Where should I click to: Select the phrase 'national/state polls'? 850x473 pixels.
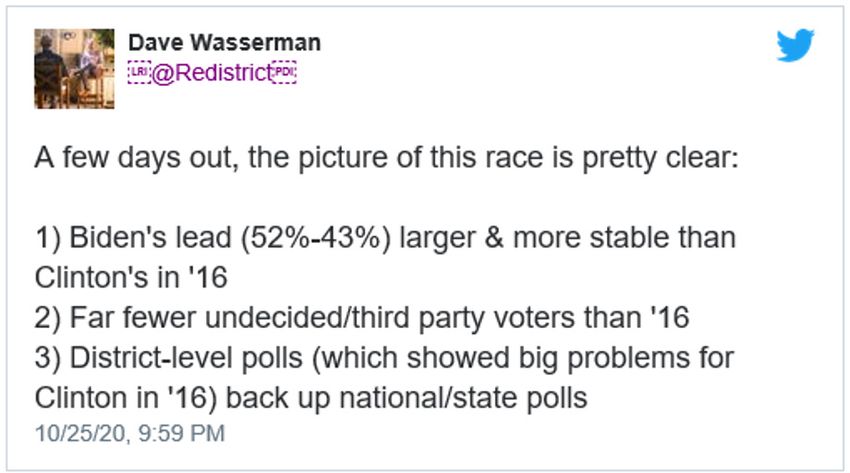pyautogui.click(x=463, y=398)
